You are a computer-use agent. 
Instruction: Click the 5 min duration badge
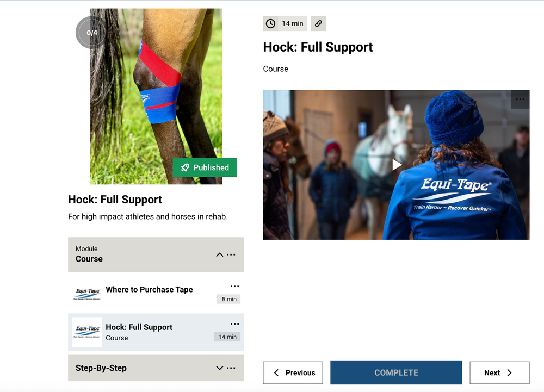coord(228,299)
